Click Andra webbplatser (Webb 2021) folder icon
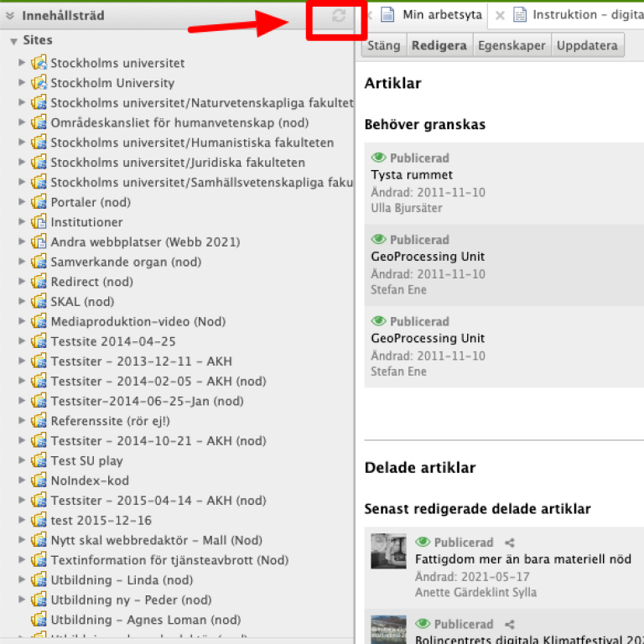This screenshot has height=644, width=644. click(39, 241)
